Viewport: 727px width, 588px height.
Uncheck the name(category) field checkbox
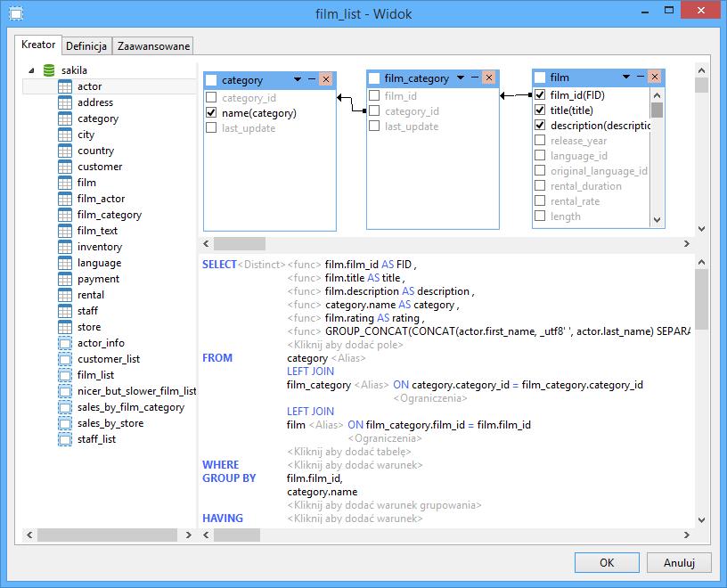211,112
